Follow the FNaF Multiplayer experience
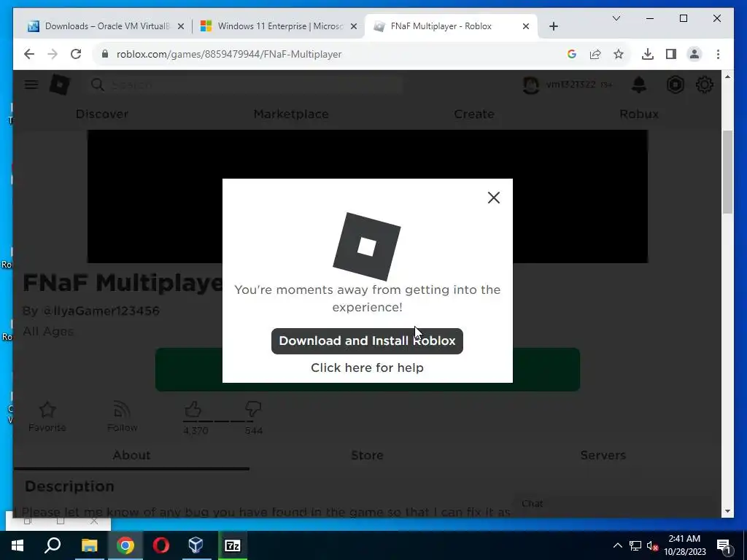This screenshot has height=560, width=747. pyautogui.click(x=123, y=416)
